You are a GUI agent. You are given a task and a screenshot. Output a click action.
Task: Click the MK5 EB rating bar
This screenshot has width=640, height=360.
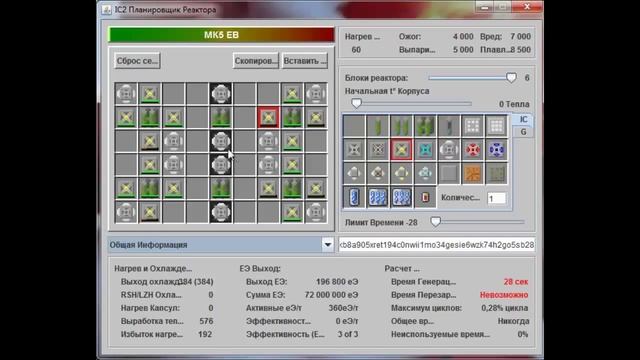click(221, 35)
